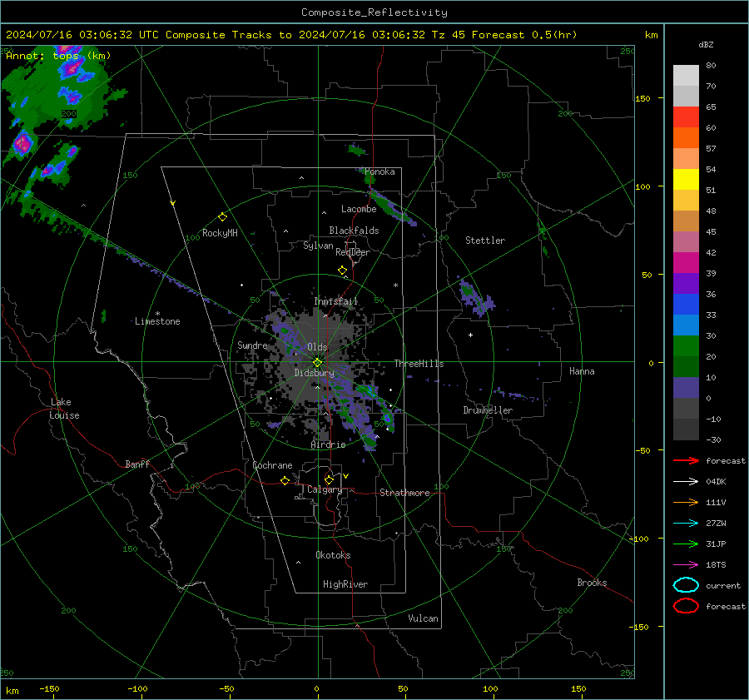
Task: Click the yellow diamond marker below Cochrane
Action: (x=285, y=480)
